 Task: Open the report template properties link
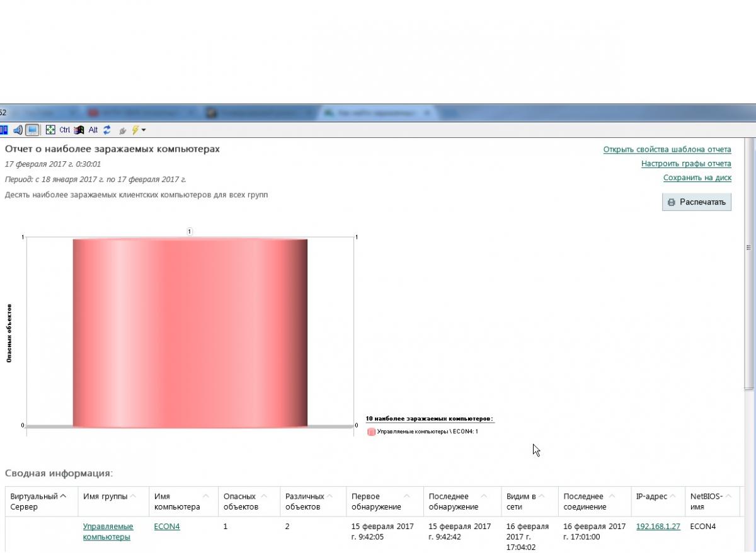(x=667, y=149)
